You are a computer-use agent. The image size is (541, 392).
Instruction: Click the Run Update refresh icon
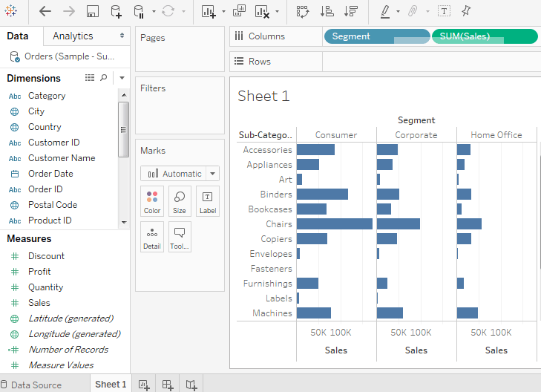[x=168, y=11]
